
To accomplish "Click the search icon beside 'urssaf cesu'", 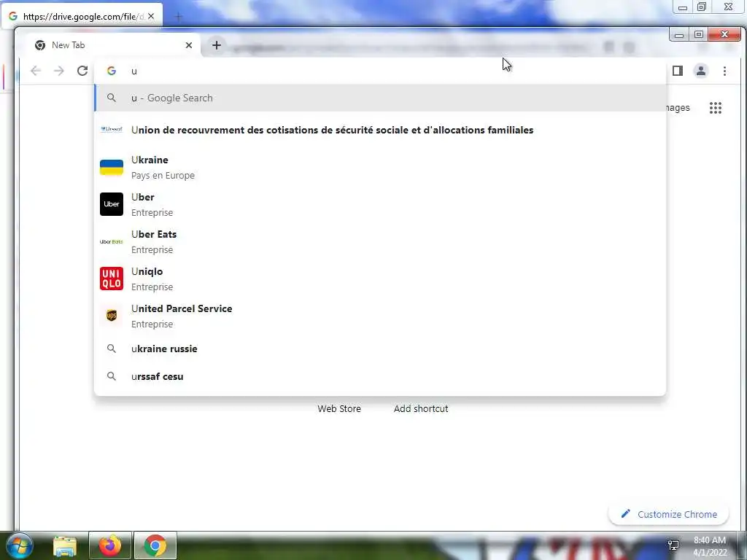I will (112, 376).
